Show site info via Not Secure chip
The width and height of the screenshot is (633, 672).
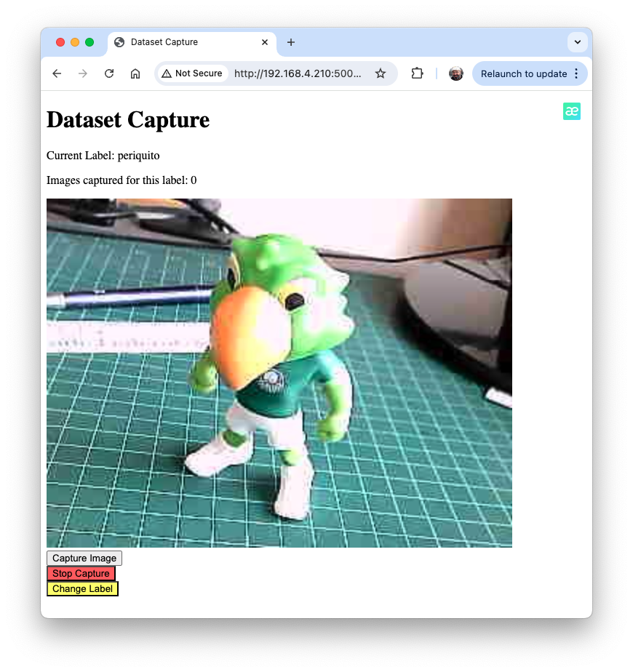(x=192, y=73)
